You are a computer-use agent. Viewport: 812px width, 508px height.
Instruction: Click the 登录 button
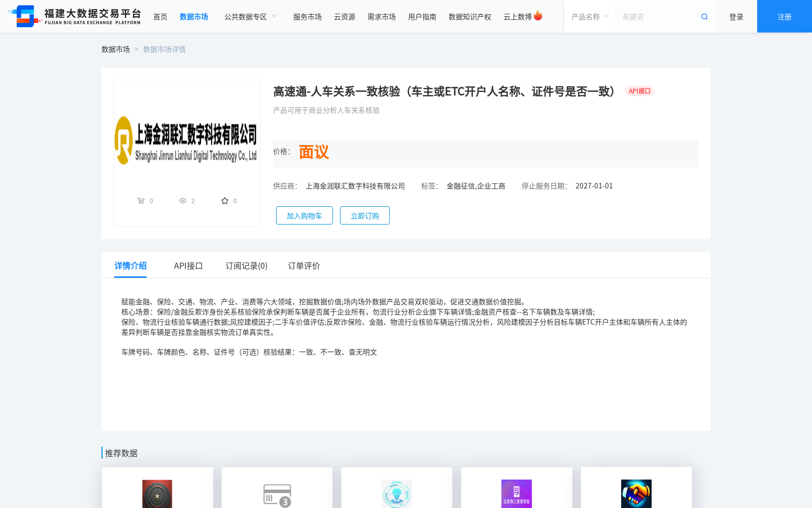pyautogui.click(x=736, y=17)
